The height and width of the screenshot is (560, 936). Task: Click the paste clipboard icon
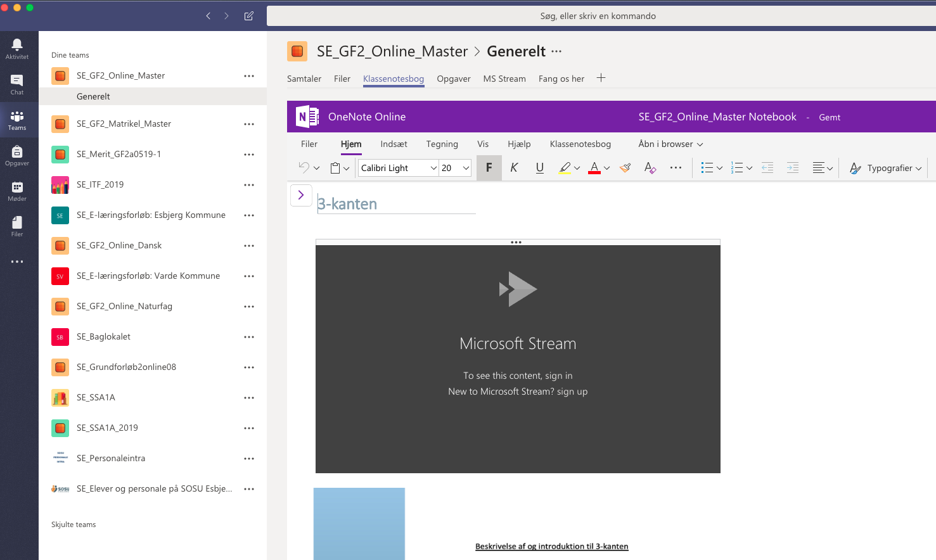tap(336, 168)
